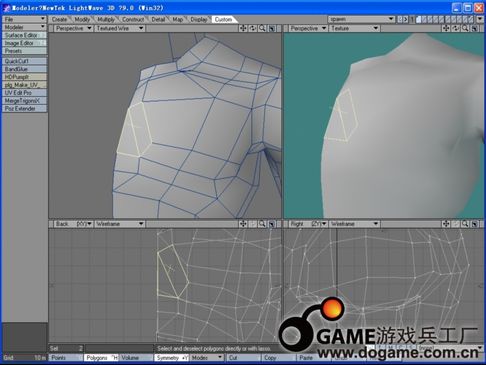The height and width of the screenshot is (365, 486).
Task: Maximize icon of the Back (XY) viewport
Action: tap(272, 224)
